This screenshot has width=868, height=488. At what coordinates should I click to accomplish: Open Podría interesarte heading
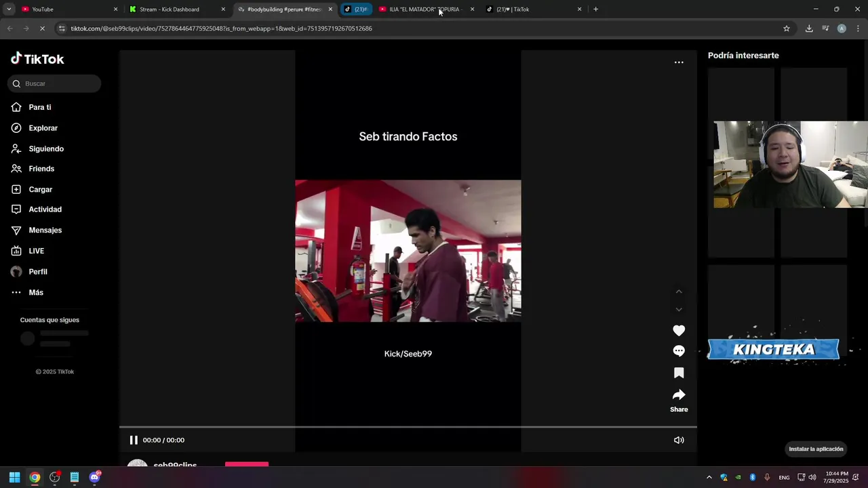(743, 56)
